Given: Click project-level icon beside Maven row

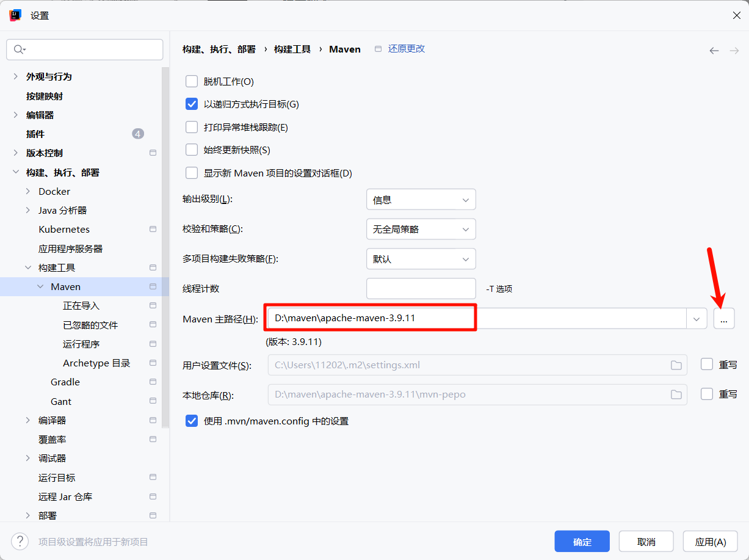Looking at the screenshot, I should point(153,286).
